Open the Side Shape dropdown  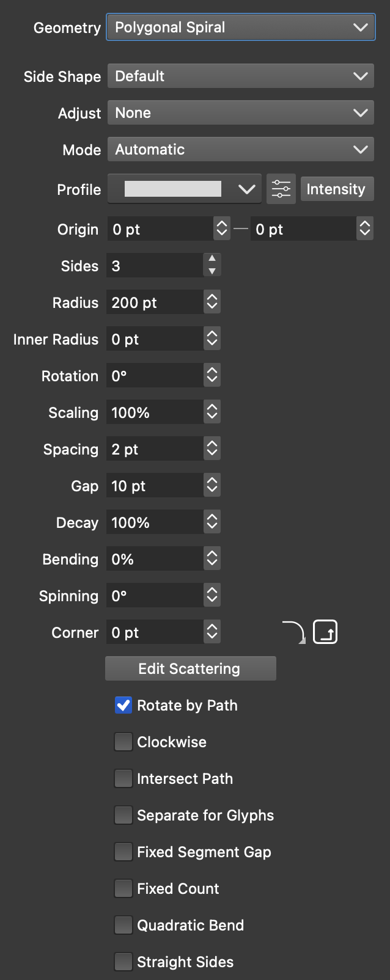point(240,76)
